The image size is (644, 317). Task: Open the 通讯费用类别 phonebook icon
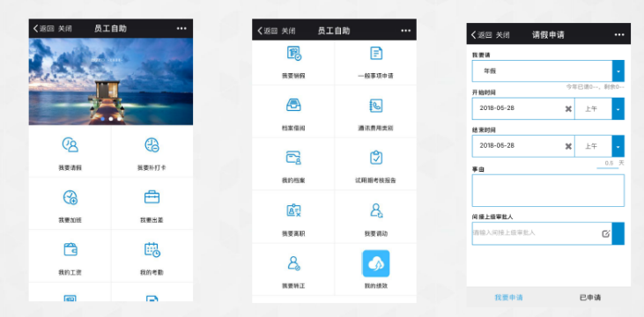coord(376,106)
